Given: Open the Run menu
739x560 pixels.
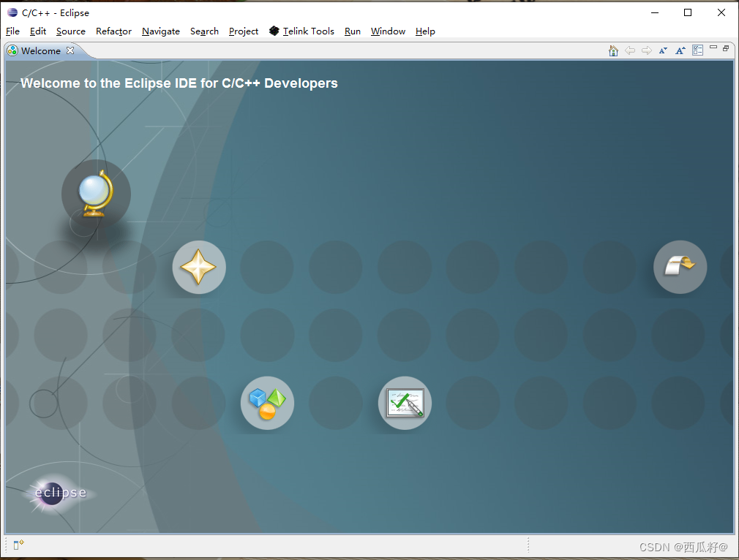Looking at the screenshot, I should pos(352,31).
